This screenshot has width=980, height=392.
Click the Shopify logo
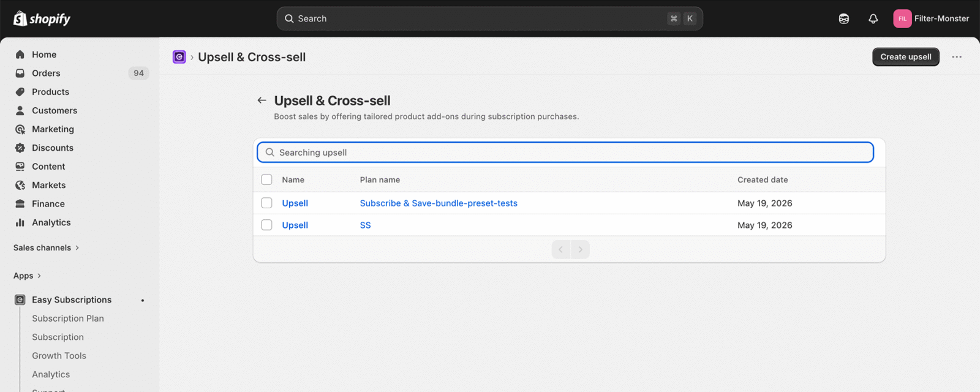pyautogui.click(x=42, y=18)
